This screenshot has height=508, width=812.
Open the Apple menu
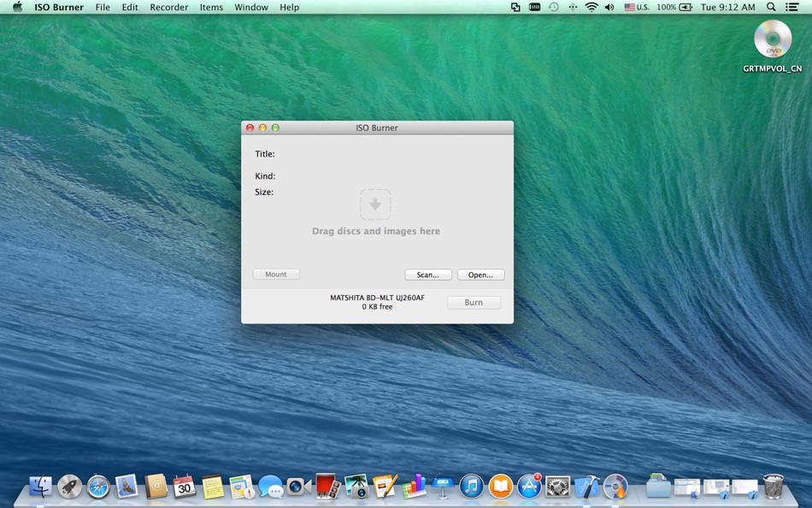[x=18, y=7]
